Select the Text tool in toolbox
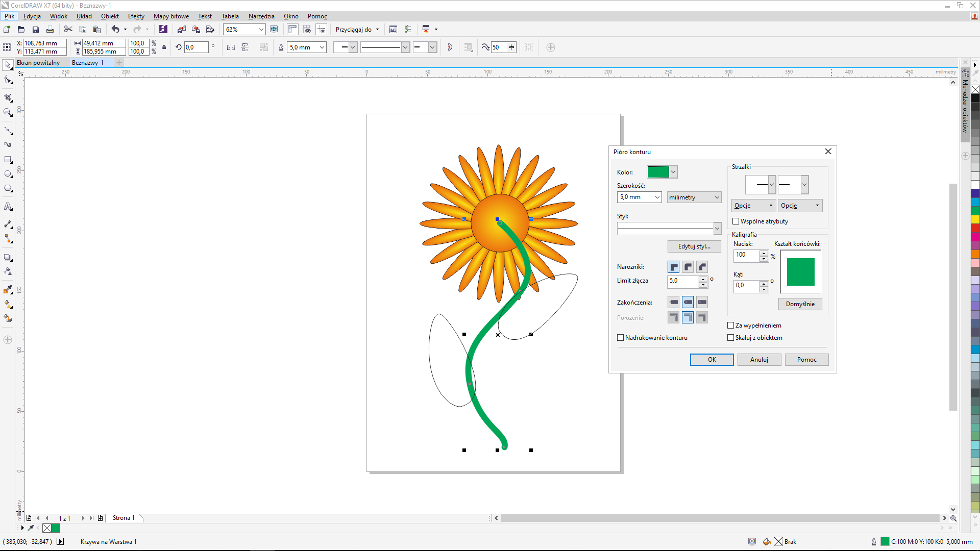This screenshot has width=980, height=551. click(x=8, y=207)
